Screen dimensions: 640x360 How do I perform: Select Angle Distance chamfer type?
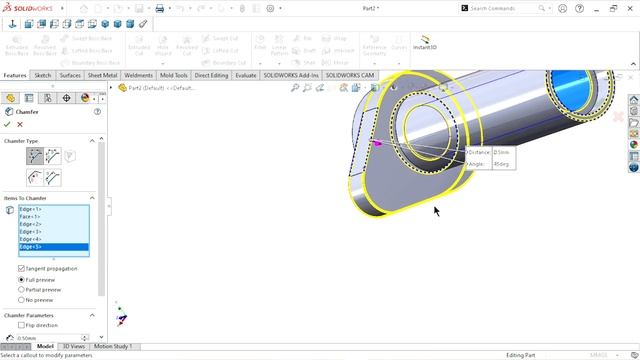tap(35, 156)
